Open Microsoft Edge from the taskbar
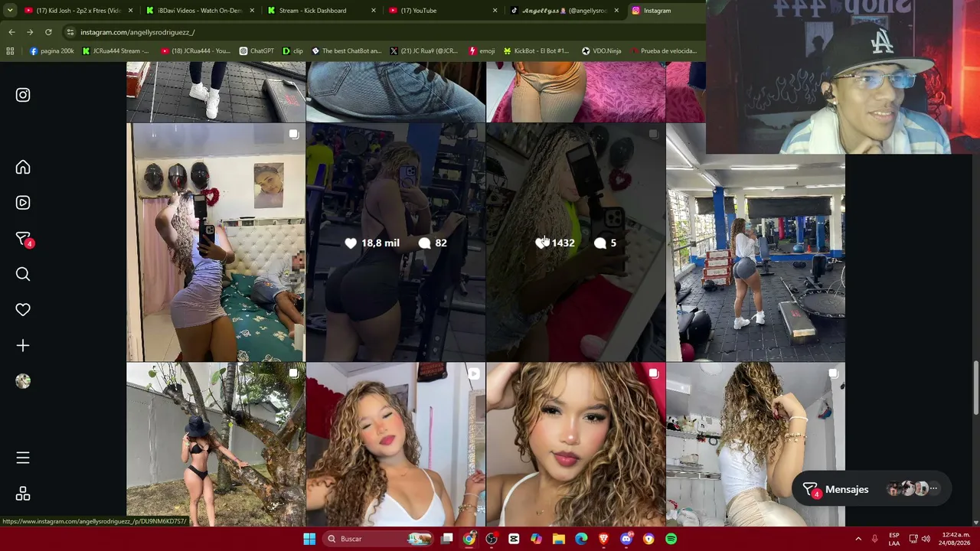The image size is (980, 551). coord(581,539)
